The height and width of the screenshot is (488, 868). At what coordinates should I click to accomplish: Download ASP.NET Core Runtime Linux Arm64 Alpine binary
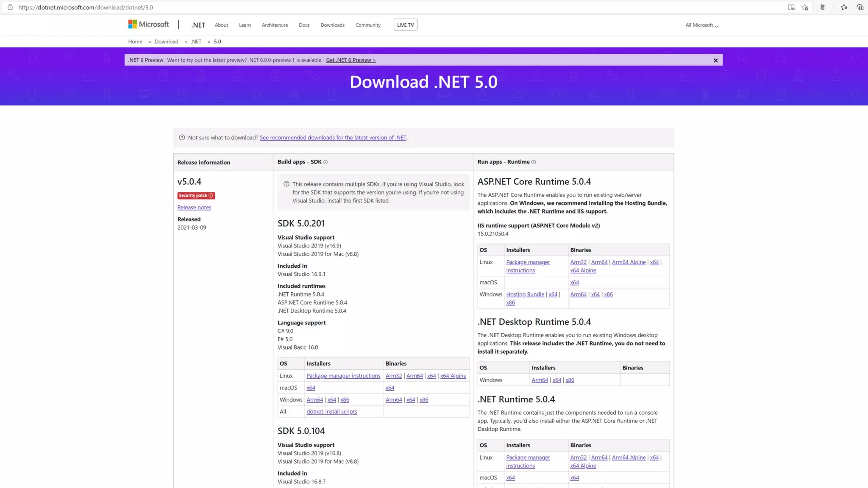(629, 262)
